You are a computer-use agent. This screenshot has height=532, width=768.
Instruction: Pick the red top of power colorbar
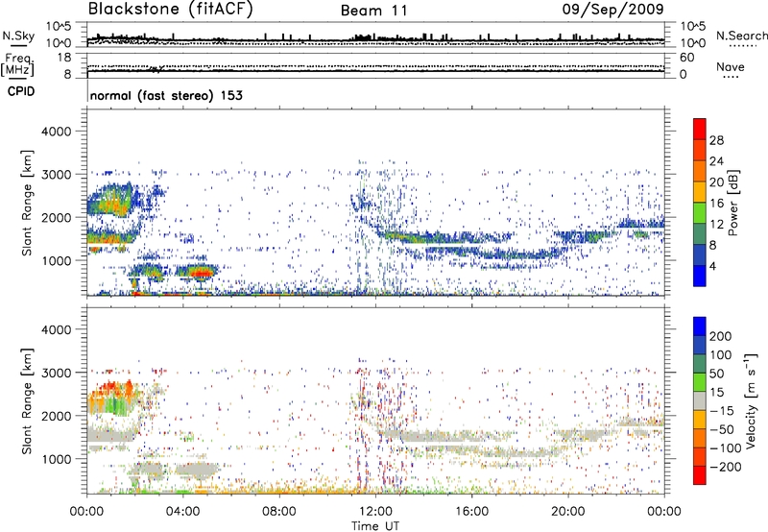[x=700, y=129]
